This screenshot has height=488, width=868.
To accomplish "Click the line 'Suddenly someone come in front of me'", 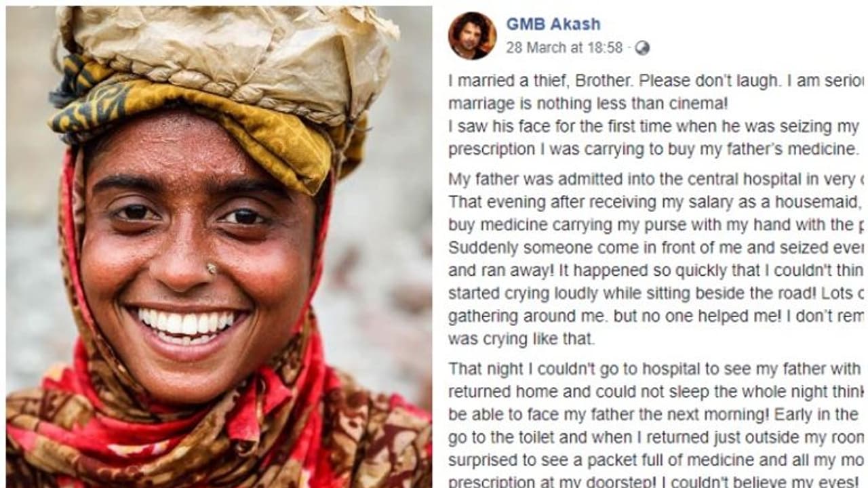I will click(651, 248).
